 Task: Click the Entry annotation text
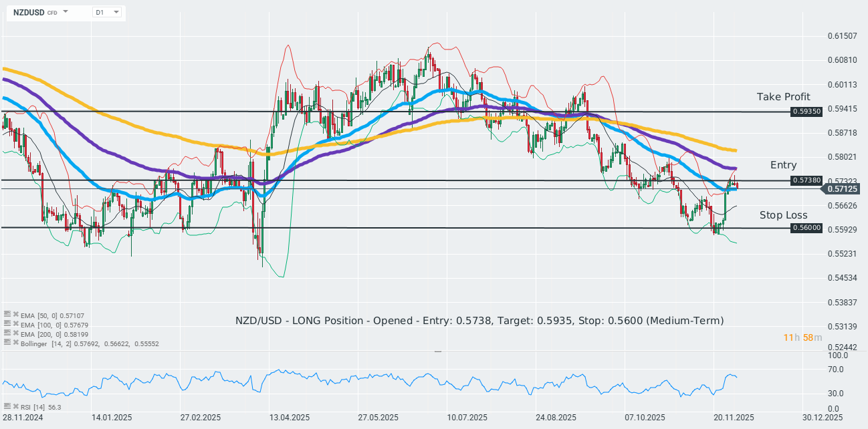pyautogui.click(x=784, y=165)
